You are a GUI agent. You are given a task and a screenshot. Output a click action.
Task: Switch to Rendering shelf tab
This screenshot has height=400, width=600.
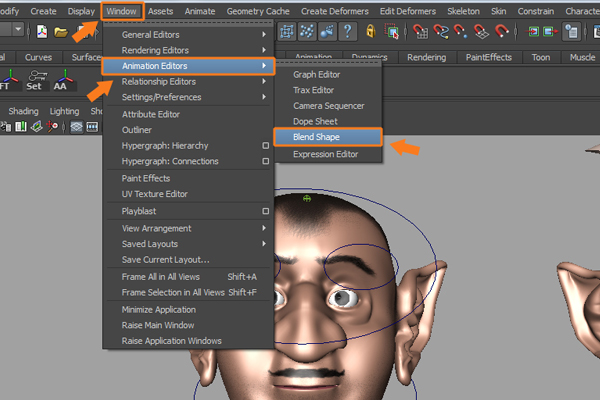(427, 57)
